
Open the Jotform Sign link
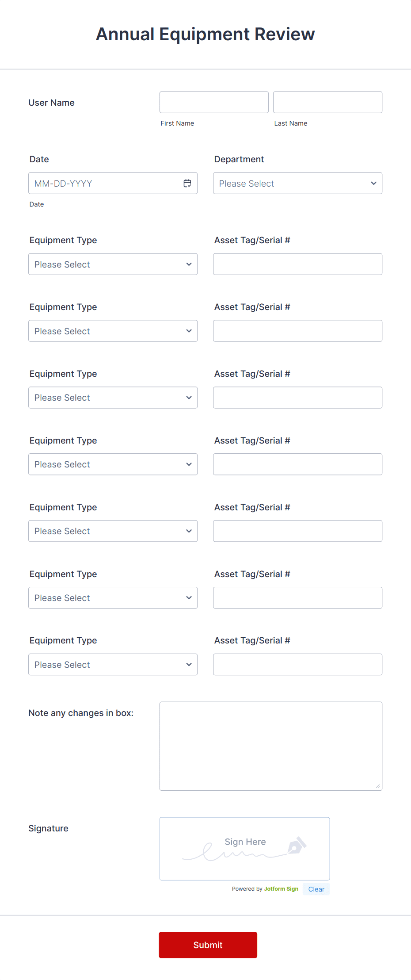281,889
